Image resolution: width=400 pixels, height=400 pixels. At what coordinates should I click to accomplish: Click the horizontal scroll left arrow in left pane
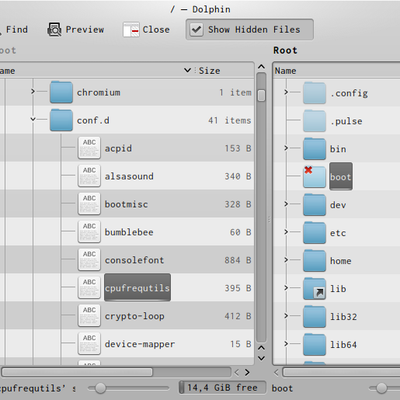236,372
